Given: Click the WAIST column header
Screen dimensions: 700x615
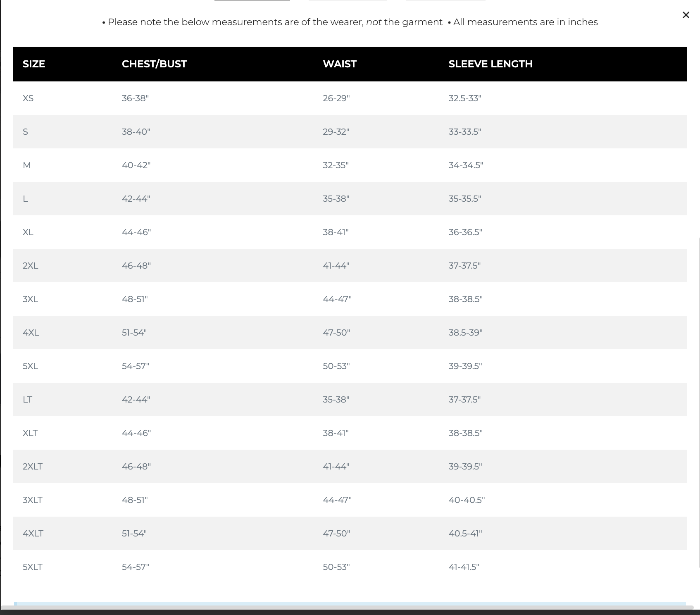Looking at the screenshot, I should (x=339, y=64).
